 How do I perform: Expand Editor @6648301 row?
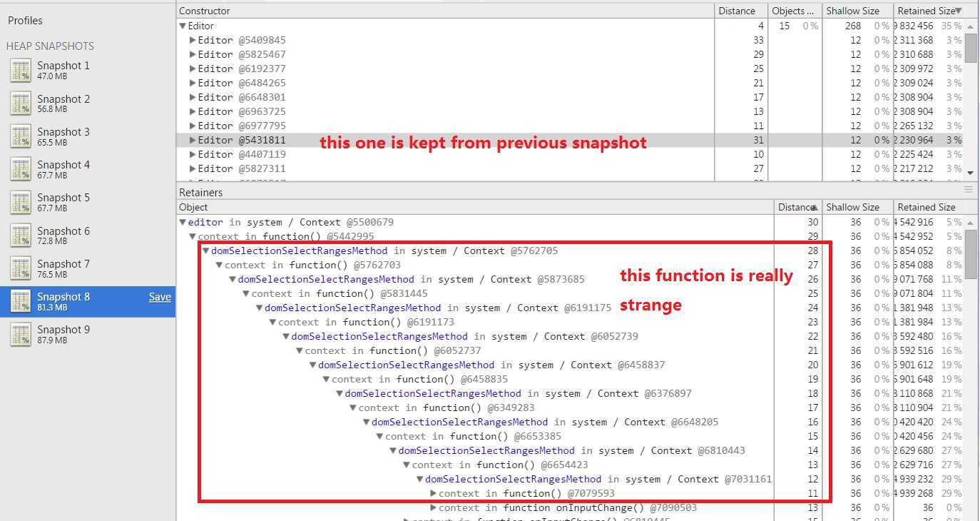(x=193, y=97)
